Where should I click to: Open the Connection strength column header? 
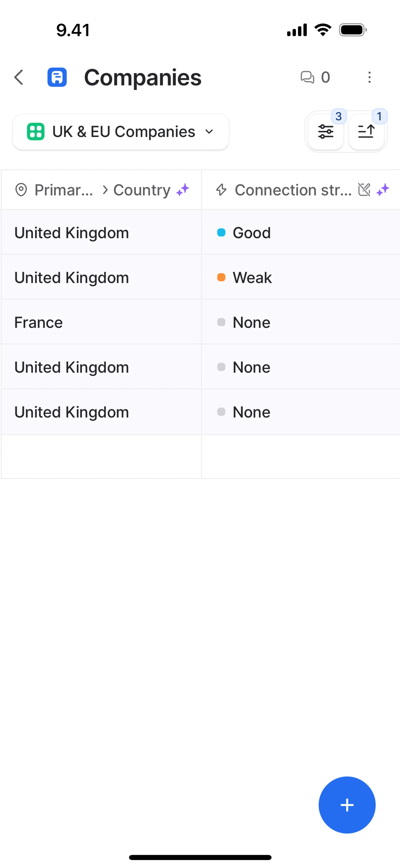tap(293, 190)
